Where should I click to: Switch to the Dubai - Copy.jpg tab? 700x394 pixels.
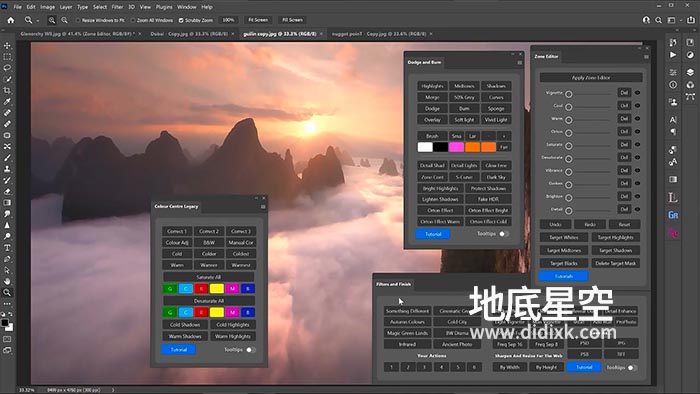pyautogui.click(x=189, y=34)
